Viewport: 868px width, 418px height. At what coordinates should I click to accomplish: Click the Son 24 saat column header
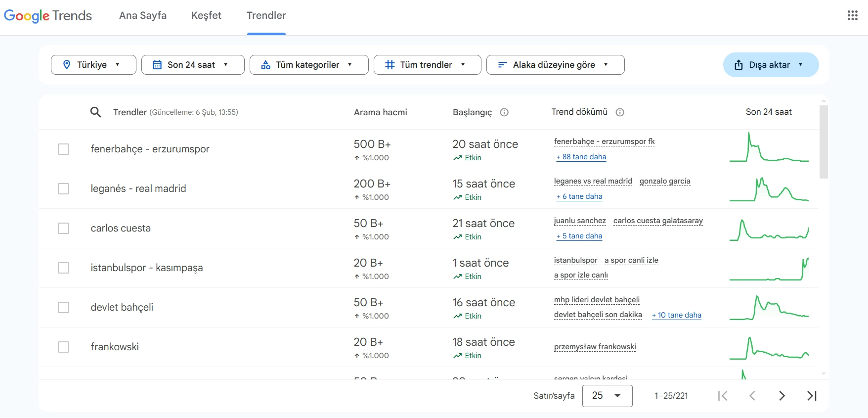pyautogui.click(x=769, y=112)
